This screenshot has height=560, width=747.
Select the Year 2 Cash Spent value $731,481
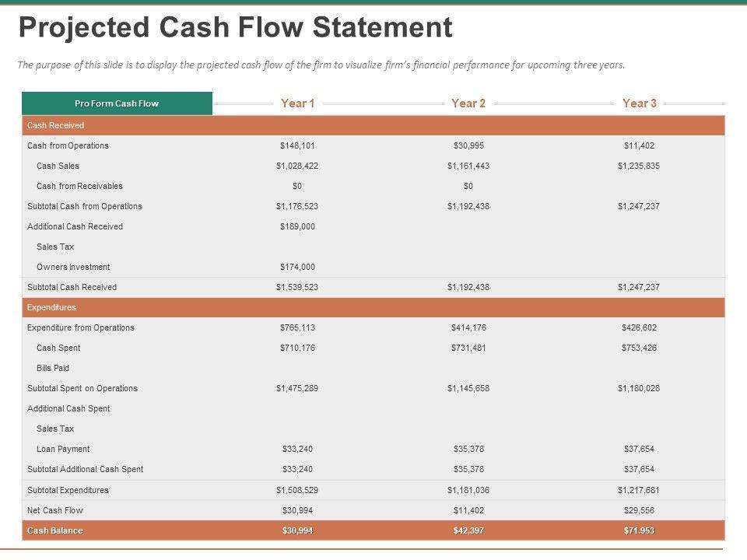[x=468, y=348]
